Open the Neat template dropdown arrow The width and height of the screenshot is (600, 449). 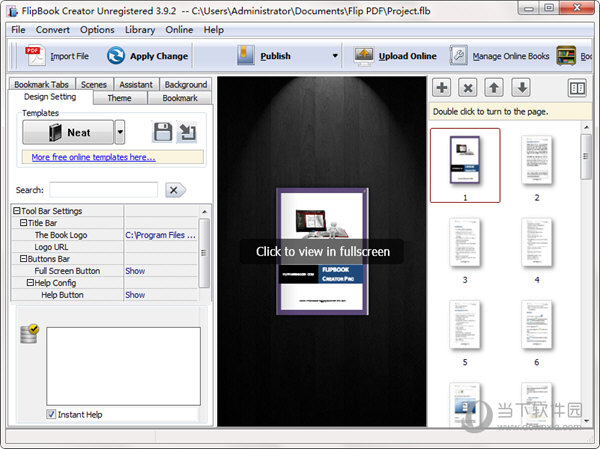[x=120, y=132]
